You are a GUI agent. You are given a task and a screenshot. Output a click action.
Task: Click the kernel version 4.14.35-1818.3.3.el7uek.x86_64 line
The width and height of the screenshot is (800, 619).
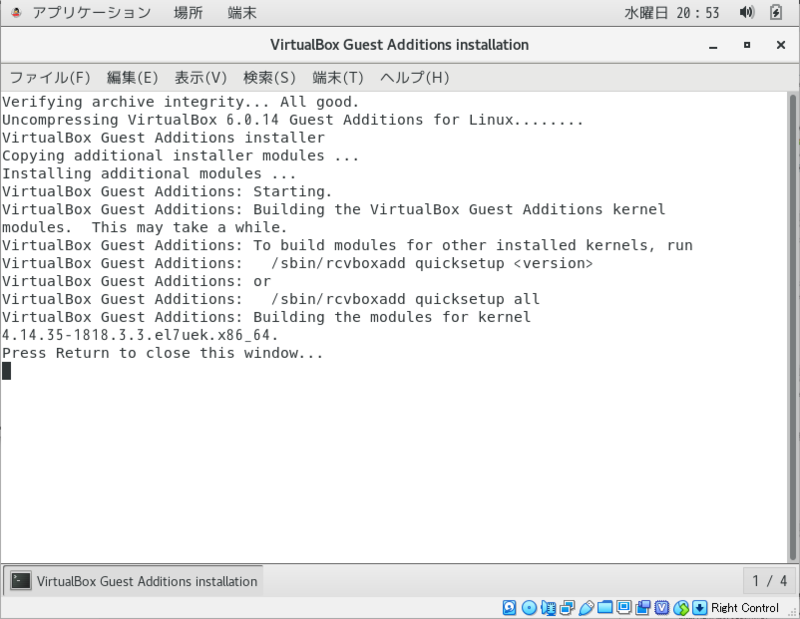click(x=140, y=335)
